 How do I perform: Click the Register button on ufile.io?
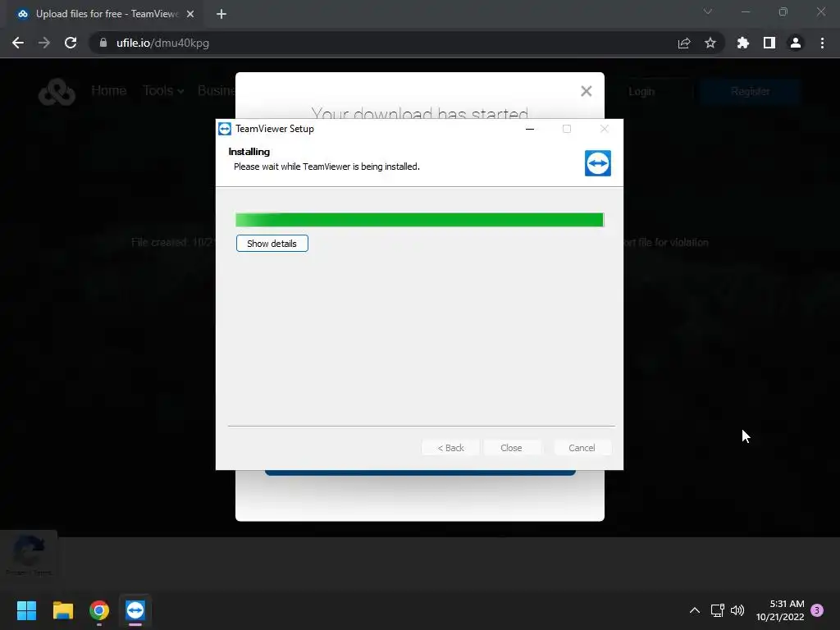coord(750,92)
